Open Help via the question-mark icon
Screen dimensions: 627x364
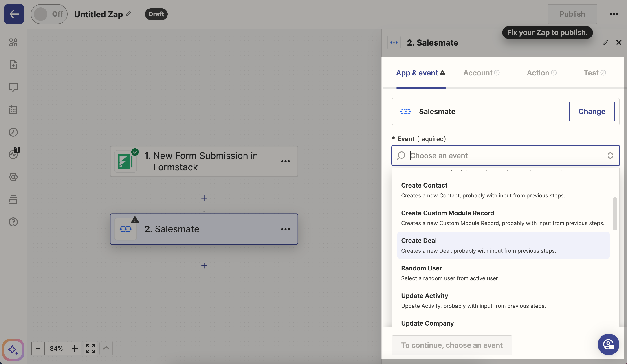(x=13, y=222)
